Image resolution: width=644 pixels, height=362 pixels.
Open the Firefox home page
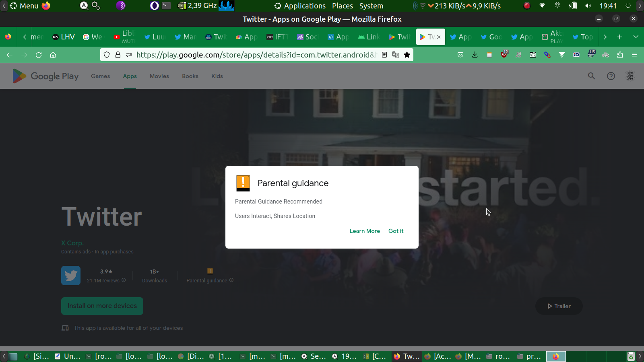point(53,55)
